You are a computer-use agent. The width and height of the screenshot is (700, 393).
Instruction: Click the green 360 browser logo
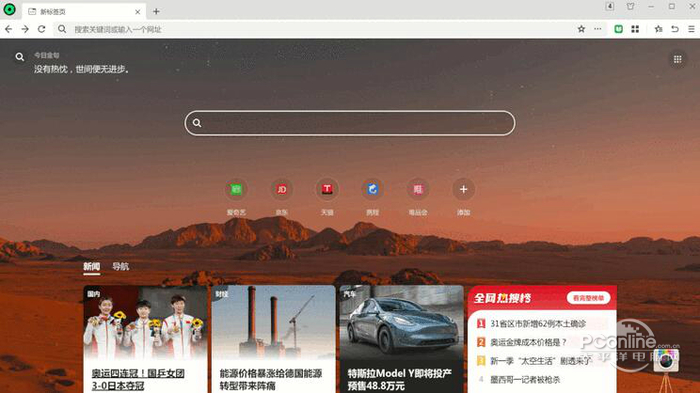(x=9, y=9)
